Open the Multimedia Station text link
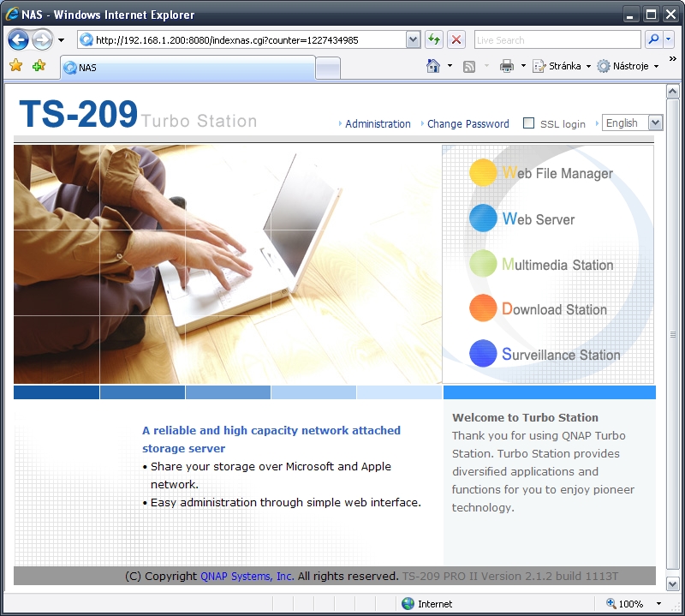 coord(557,264)
